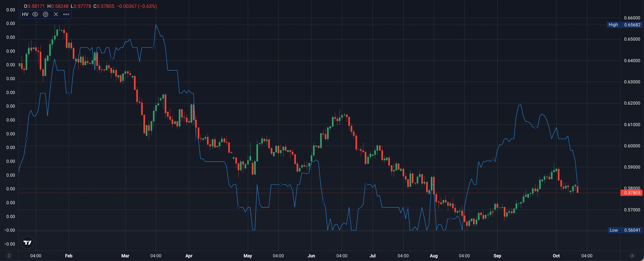Viewport: 644px width, 261px height.
Task: Click the 0.62000 price axis label
Action: pyautogui.click(x=632, y=103)
